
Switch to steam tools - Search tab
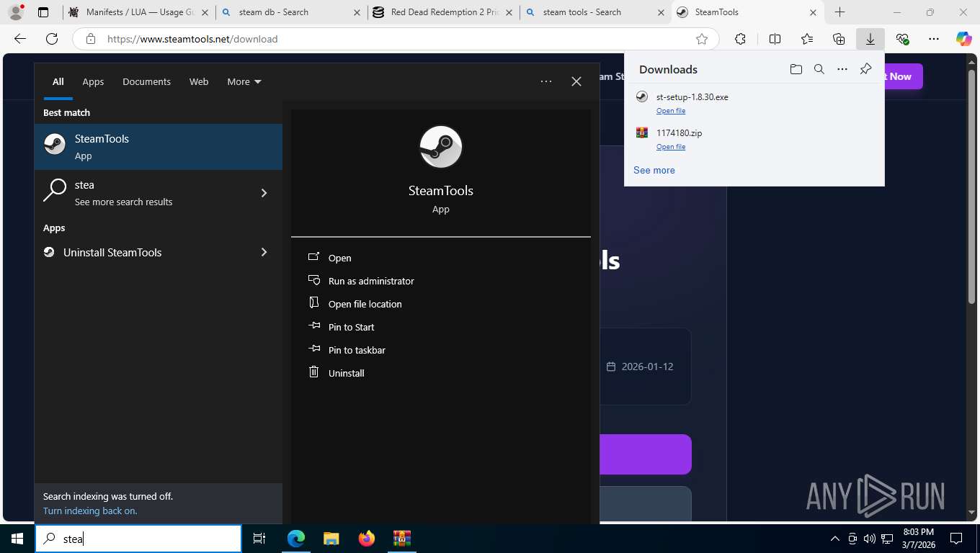[x=596, y=12]
